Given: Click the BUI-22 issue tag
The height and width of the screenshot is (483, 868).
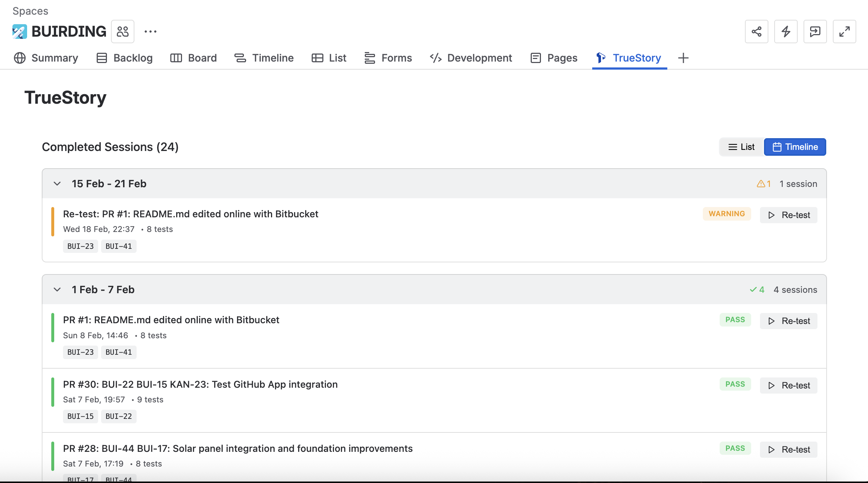Looking at the screenshot, I should coord(119,416).
